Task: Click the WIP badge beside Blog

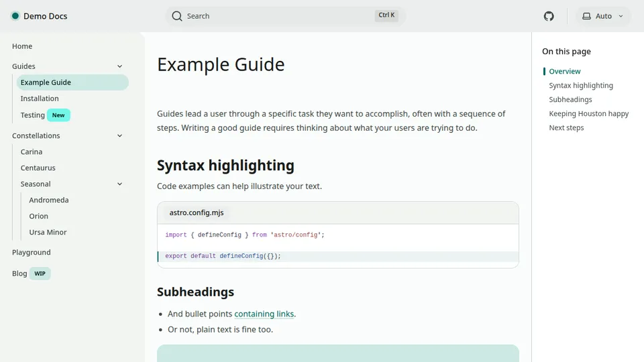Action: [x=40, y=274]
